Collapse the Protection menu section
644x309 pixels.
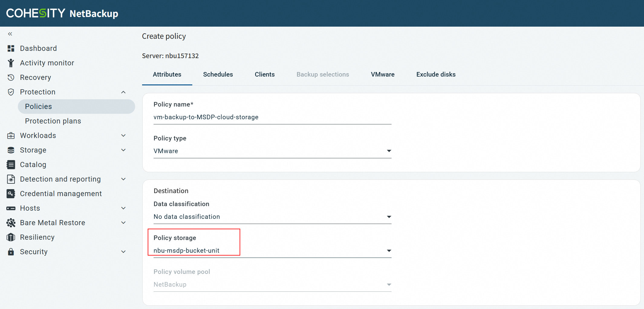coord(123,92)
